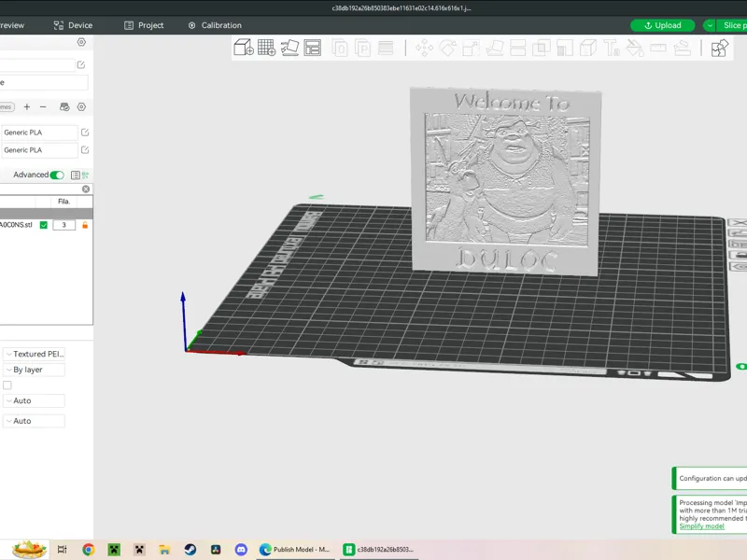
Task: Tick the empty checkbox below By layer
Action: 7,385
